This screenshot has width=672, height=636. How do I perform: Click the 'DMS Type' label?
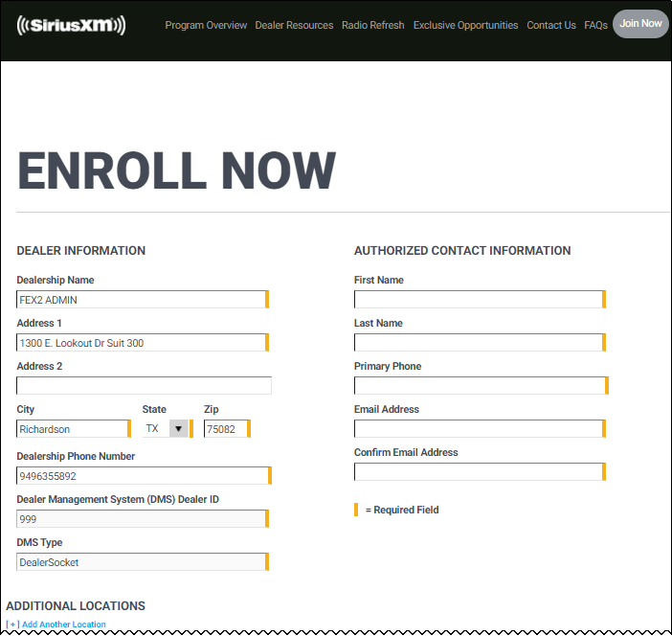click(x=39, y=542)
